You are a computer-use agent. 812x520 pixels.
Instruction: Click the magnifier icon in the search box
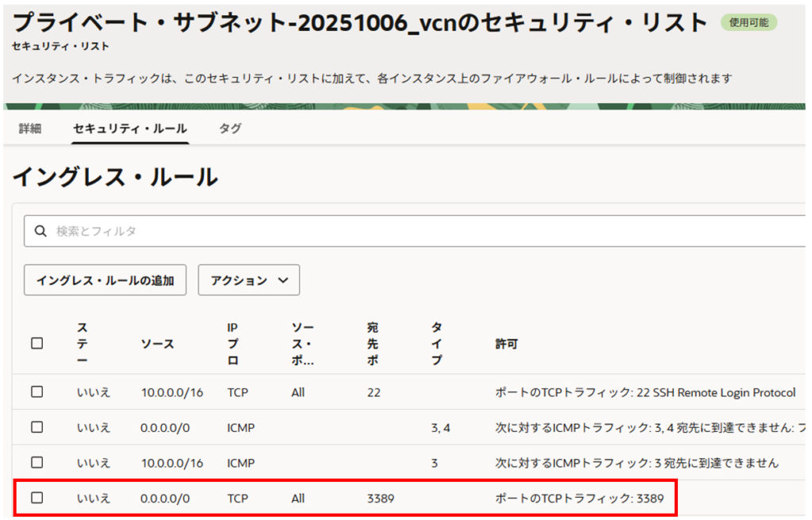point(40,231)
